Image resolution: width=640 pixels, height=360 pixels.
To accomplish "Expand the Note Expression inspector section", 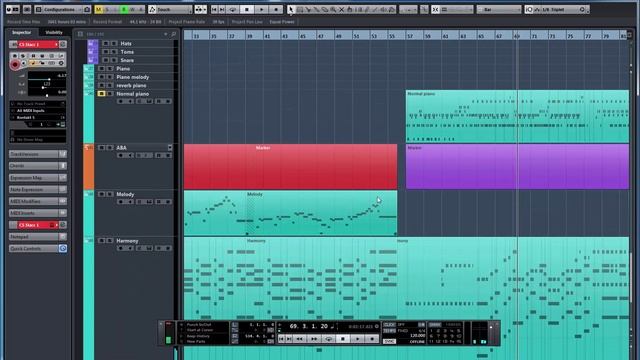I will [38, 189].
